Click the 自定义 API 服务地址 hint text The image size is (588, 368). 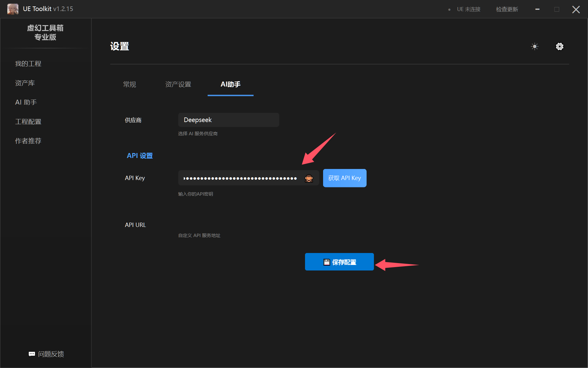click(199, 236)
